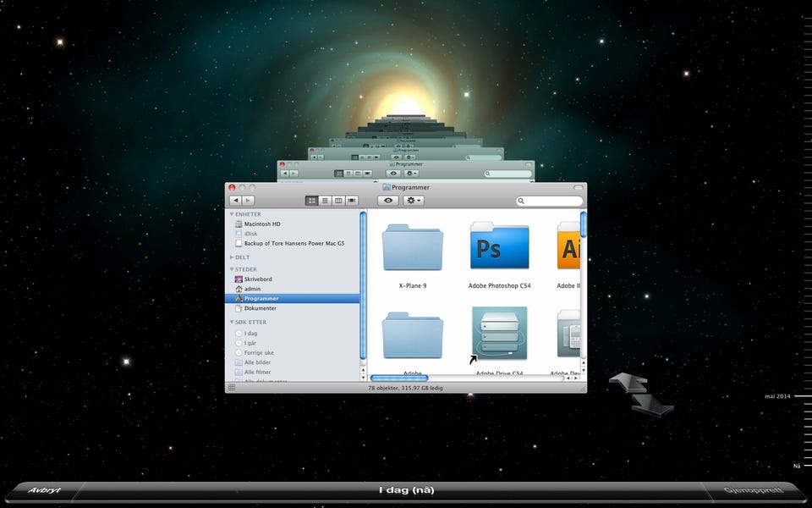Click the file area's vertical scrollbar thumb

click(x=584, y=224)
